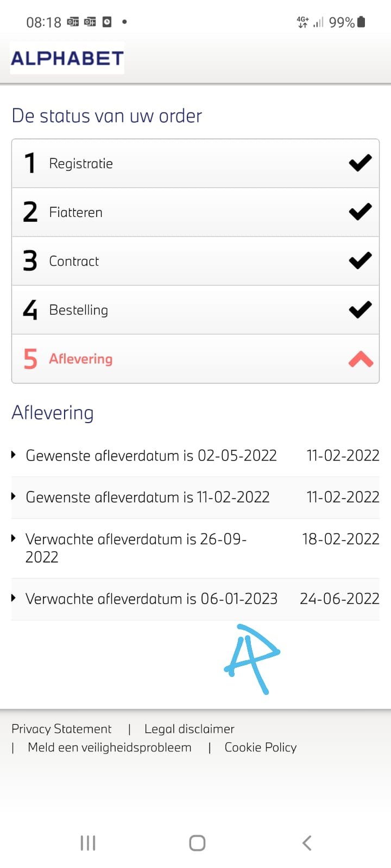Screen dimensions: 391x868
Task: Expand the Gewenste afleverdatum 02-05-2022 entry
Action: coord(14,455)
